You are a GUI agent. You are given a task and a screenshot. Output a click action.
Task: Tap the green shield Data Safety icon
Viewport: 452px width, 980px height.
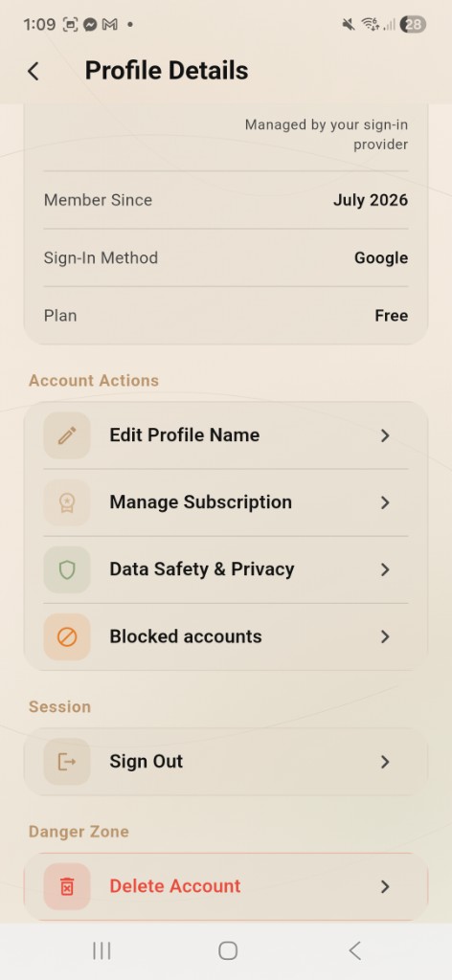point(67,569)
